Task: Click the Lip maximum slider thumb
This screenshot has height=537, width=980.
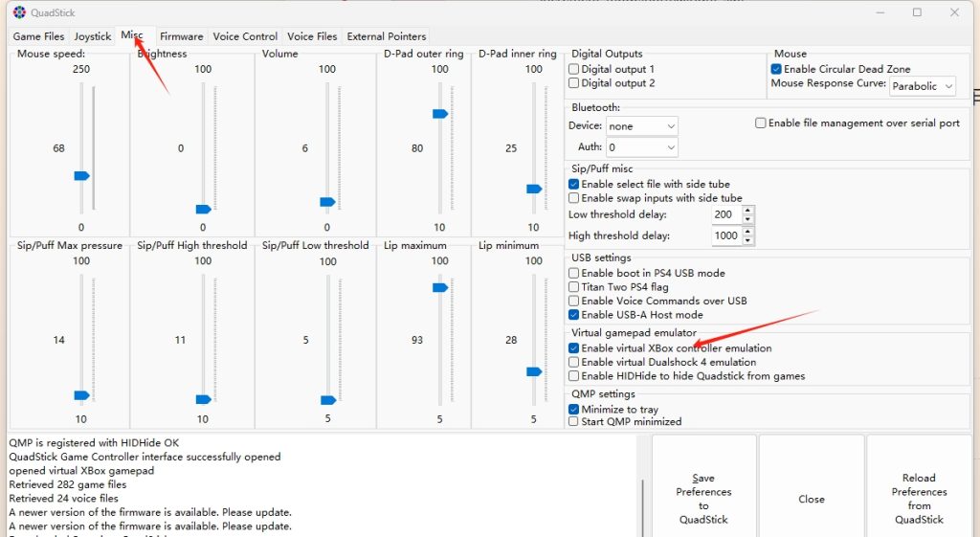Action: click(x=440, y=287)
